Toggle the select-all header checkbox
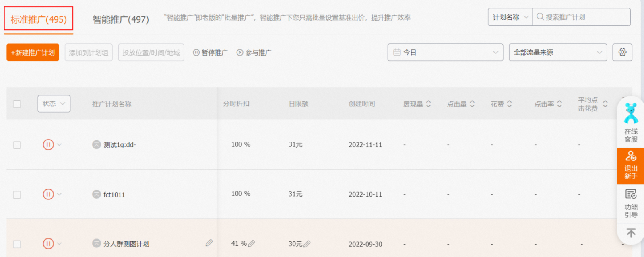Screen dimensions: 644x257 (17, 104)
